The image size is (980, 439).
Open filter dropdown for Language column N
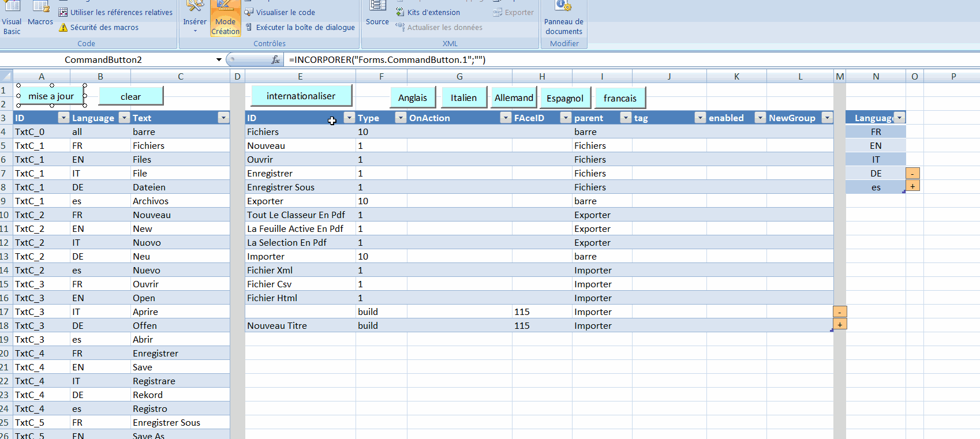(899, 118)
